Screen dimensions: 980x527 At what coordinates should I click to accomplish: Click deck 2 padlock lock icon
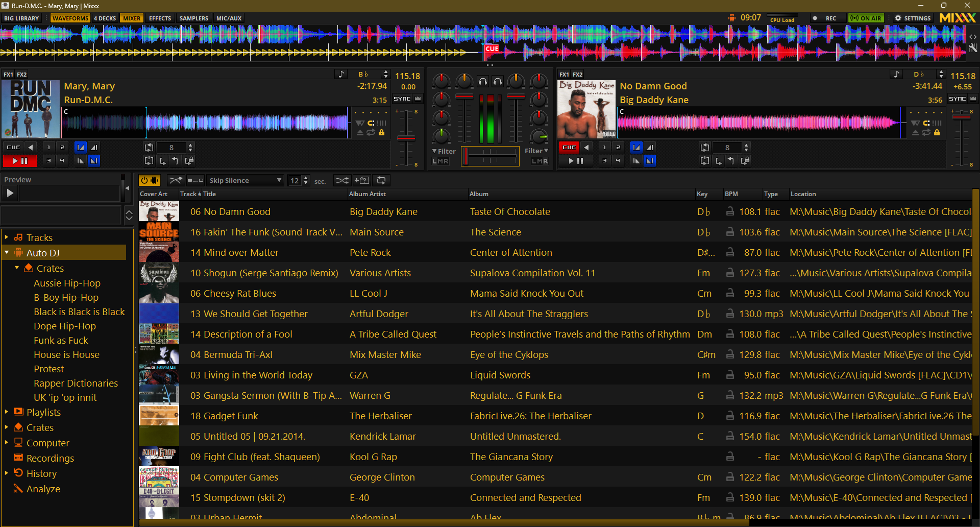point(937,133)
